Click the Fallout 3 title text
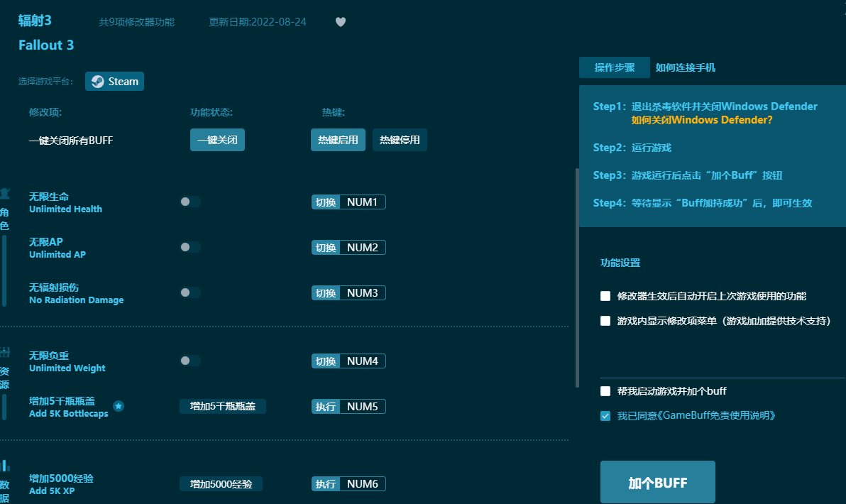 click(46, 45)
